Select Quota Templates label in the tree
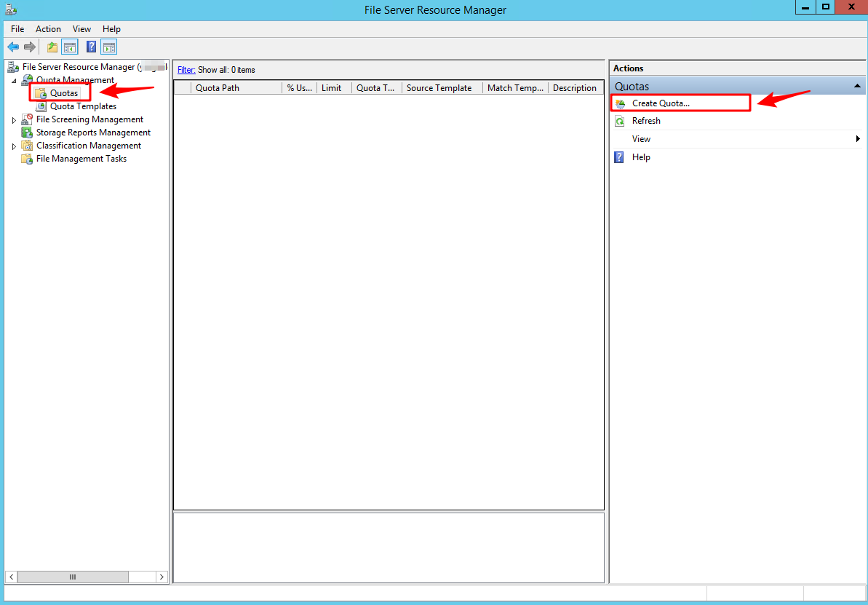 83,106
